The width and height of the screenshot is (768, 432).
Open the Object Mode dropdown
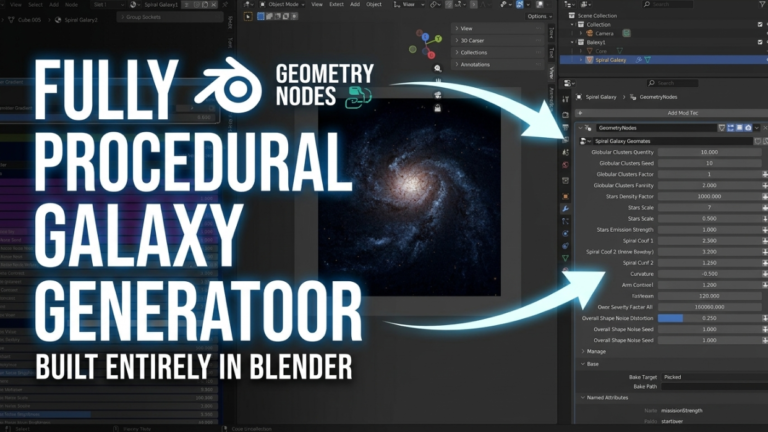pos(282,4)
